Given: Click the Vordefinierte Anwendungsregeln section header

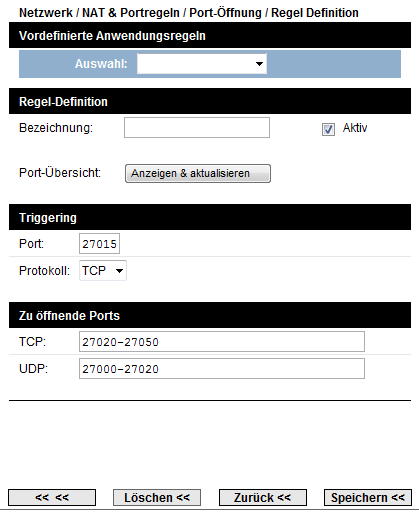Looking at the screenshot, I should [x=210, y=35].
